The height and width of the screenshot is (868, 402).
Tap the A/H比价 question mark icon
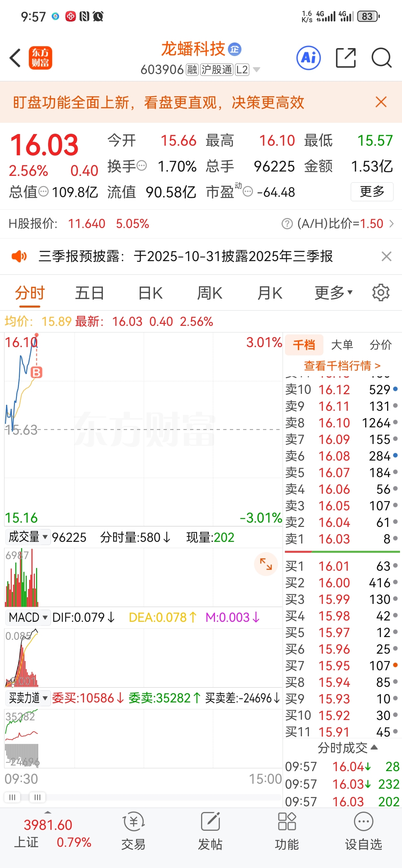tap(287, 223)
